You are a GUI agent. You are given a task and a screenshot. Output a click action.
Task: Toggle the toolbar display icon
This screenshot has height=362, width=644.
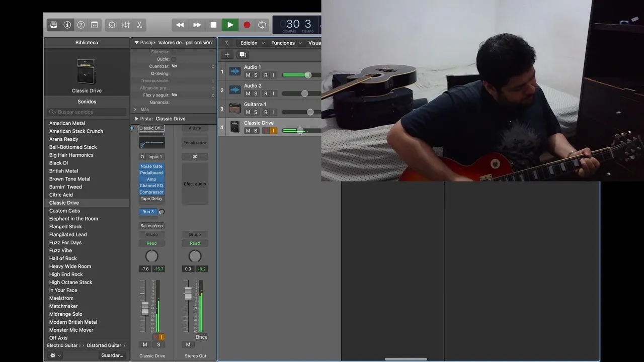[94, 25]
